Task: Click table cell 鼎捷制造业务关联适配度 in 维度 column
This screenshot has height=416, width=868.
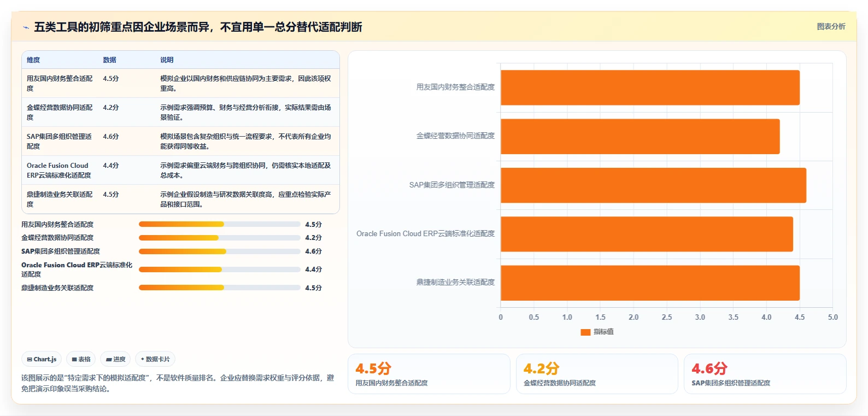Action: coord(60,199)
